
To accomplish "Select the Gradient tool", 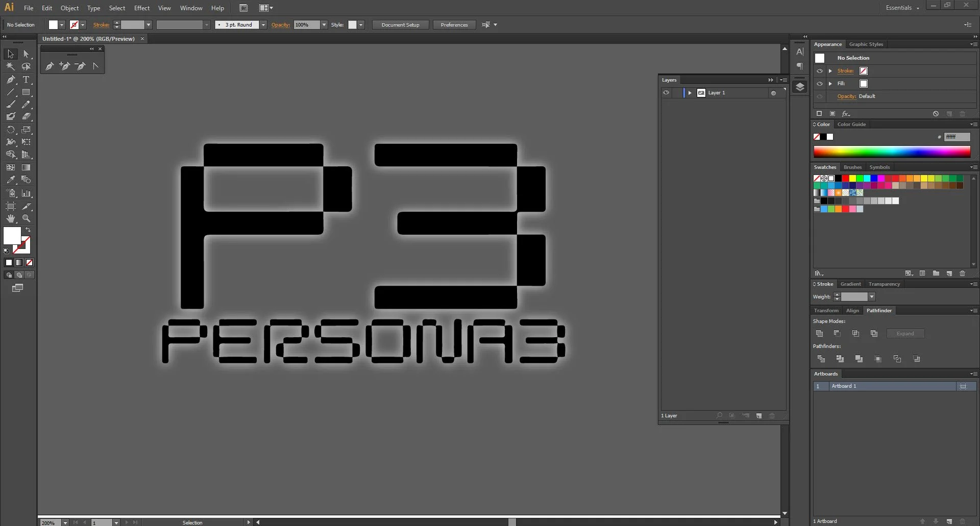I will point(26,167).
